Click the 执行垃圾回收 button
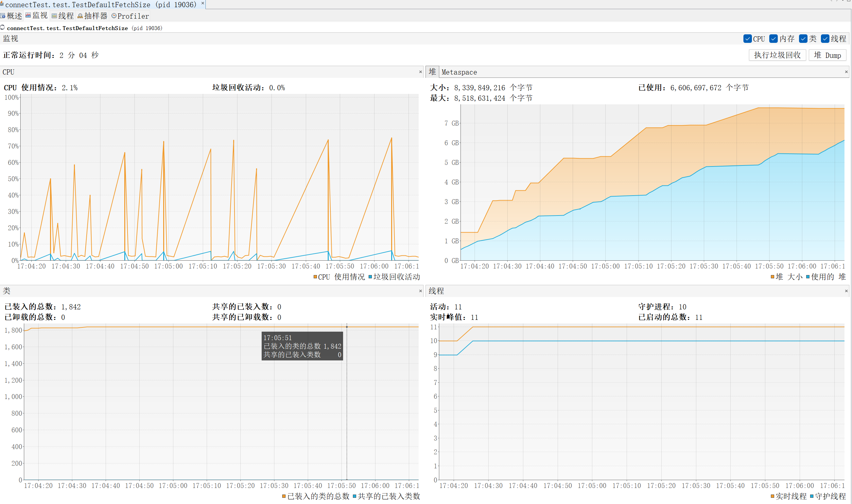Viewport: 852px width, 504px height. point(777,55)
